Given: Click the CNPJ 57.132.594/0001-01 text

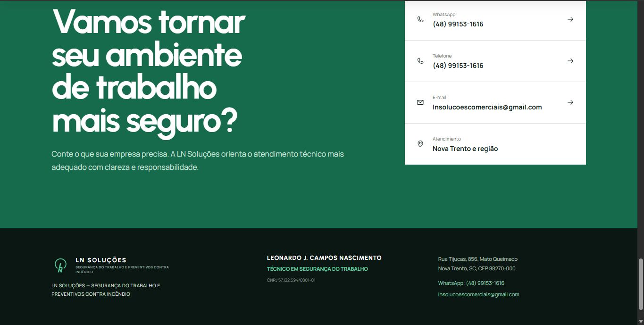Looking at the screenshot, I should [x=291, y=280].
